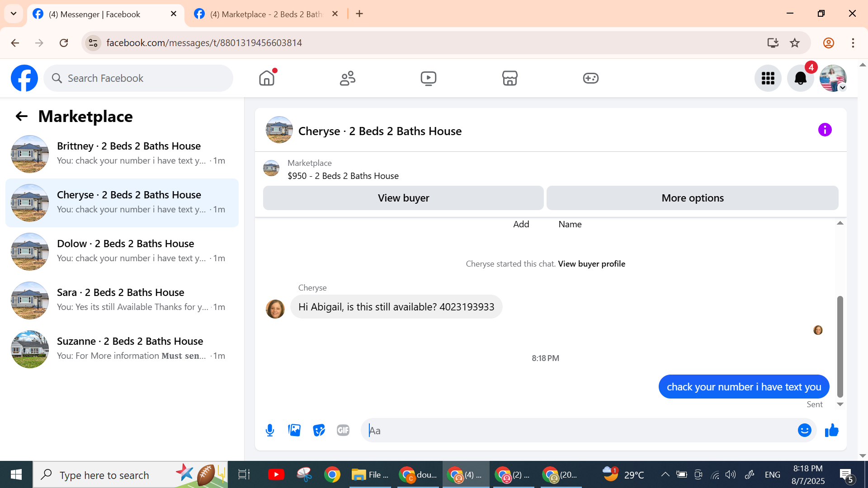Click the browser back button

coord(15,43)
